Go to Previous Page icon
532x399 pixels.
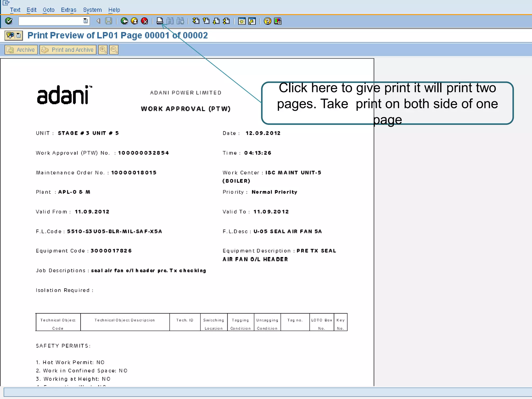pos(206,21)
